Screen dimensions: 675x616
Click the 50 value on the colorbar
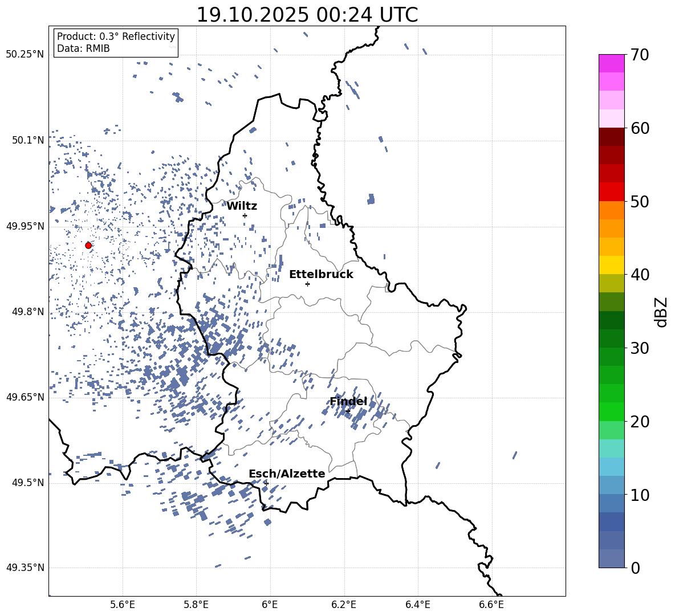640,202
